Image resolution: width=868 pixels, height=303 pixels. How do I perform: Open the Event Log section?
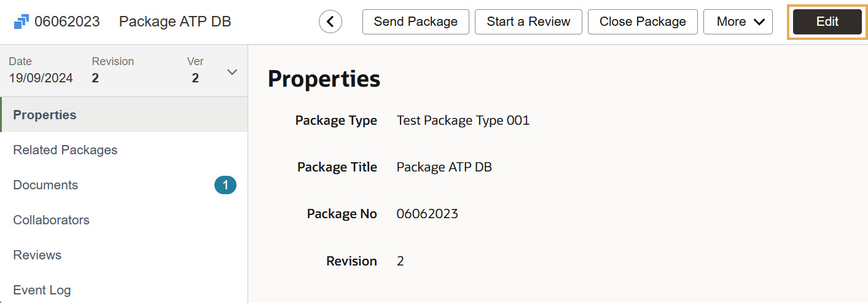coord(42,290)
